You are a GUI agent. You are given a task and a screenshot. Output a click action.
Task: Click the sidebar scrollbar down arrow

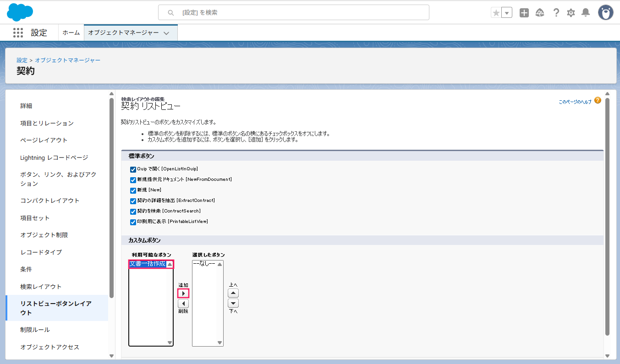111,356
